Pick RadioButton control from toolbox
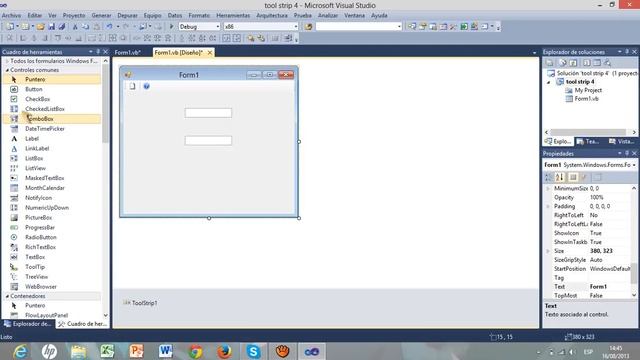 [x=41, y=237]
